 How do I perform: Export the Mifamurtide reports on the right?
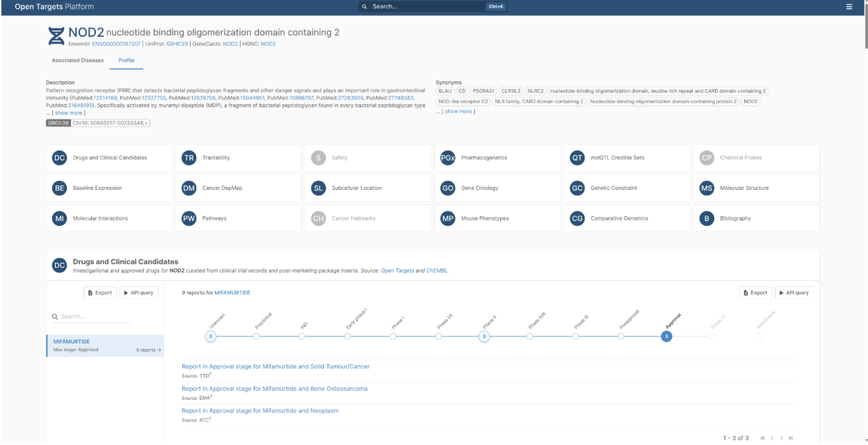click(755, 293)
